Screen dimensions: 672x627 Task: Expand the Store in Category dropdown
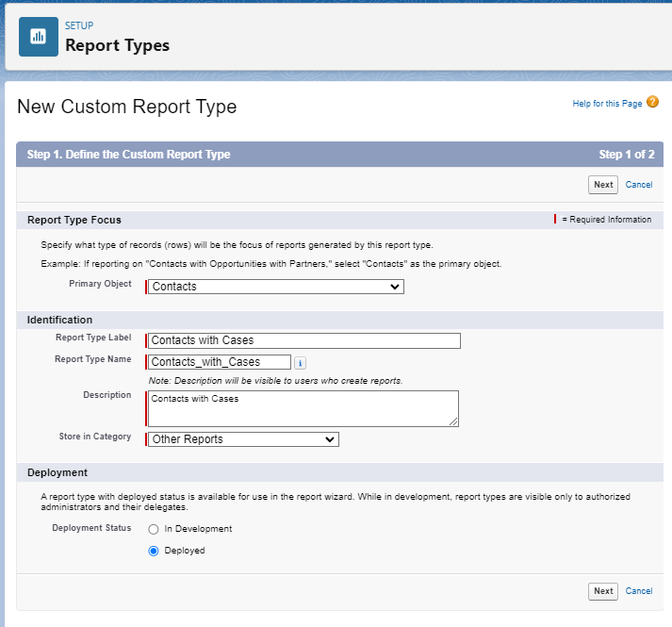(243, 439)
